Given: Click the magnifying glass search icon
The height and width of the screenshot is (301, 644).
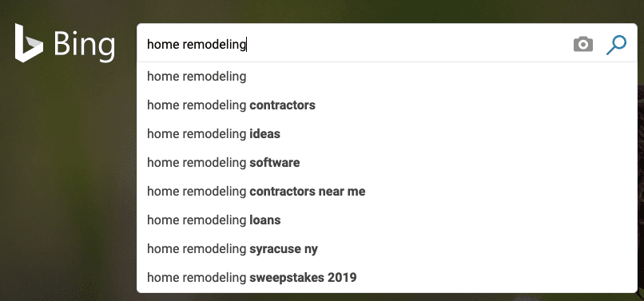Looking at the screenshot, I should (616, 45).
